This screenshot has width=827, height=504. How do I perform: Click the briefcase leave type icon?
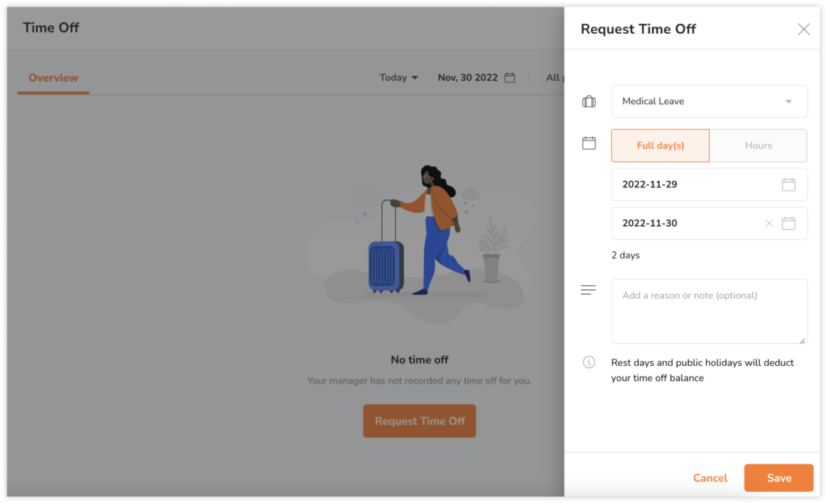[589, 102]
